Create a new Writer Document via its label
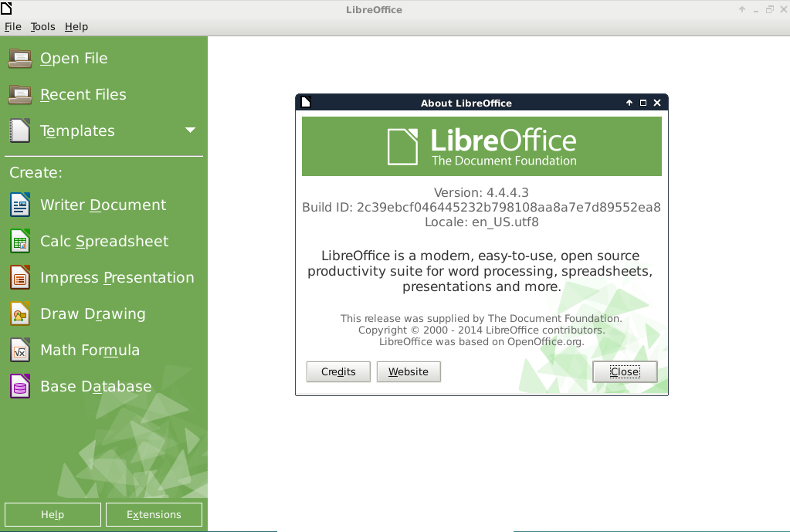The height and width of the screenshot is (532, 790). click(103, 205)
